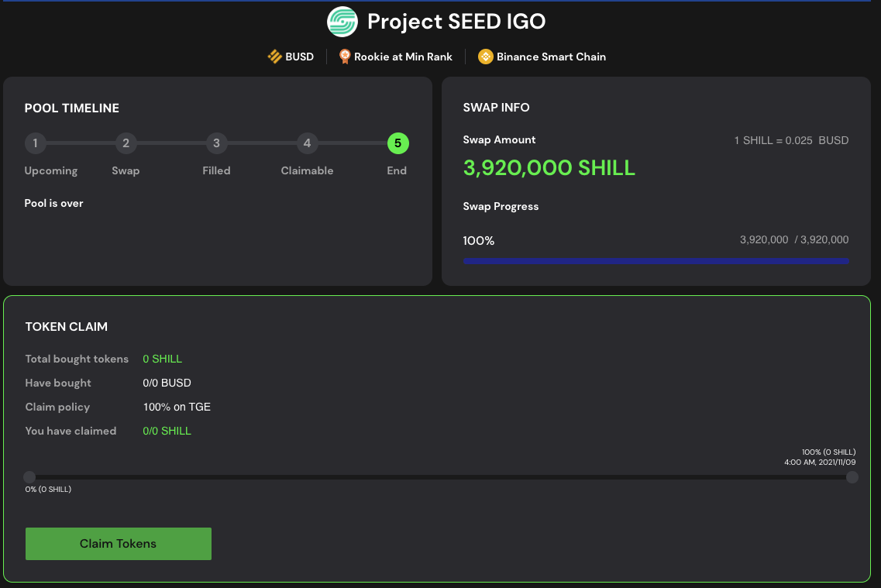The image size is (881, 588).
Task: Click the Binance Smart Chain icon
Action: pyautogui.click(x=485, y=57)
